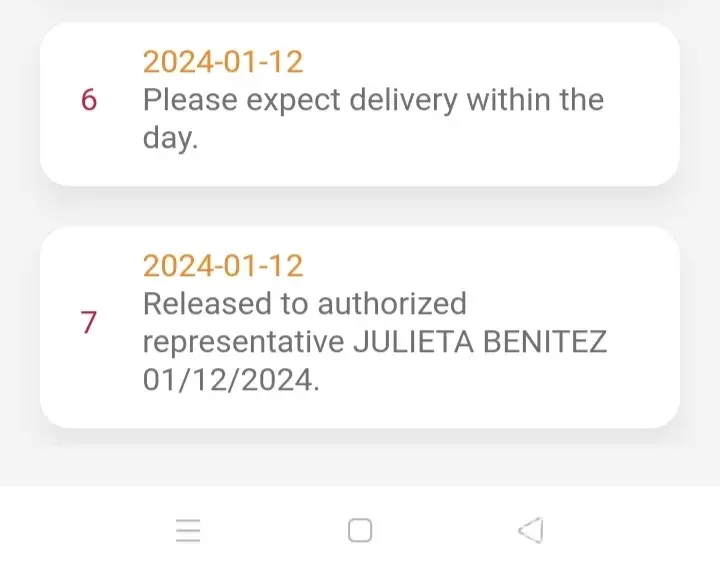Click the word "day." in step 6
Image resolution: width=720 pixels, height=574 pixels.
coord(170,138)
